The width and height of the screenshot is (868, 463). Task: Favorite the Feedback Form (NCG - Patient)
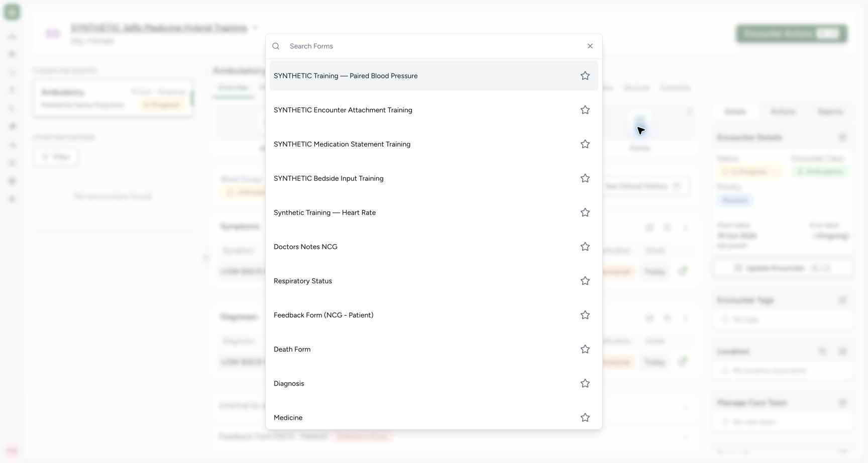point(585,315)
